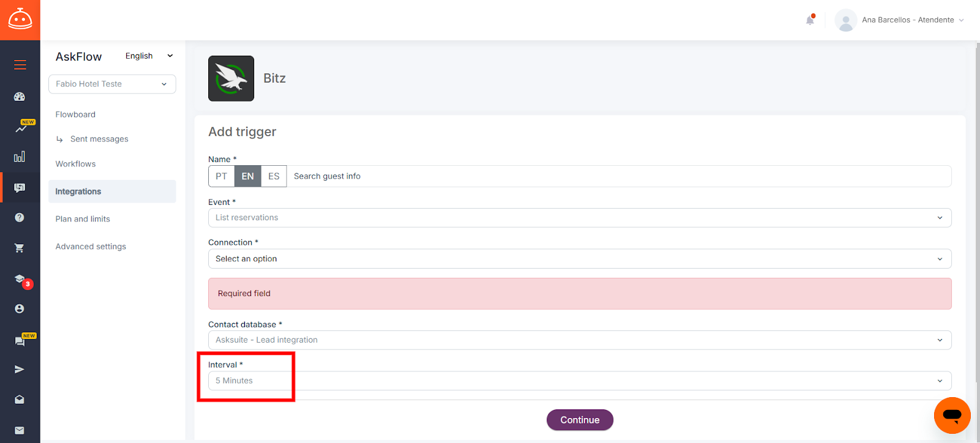The height and width of the screenshot is (443, 980).
Task: Select the EN language toggle
Action: pyautogui.click(x=247, y=176)
